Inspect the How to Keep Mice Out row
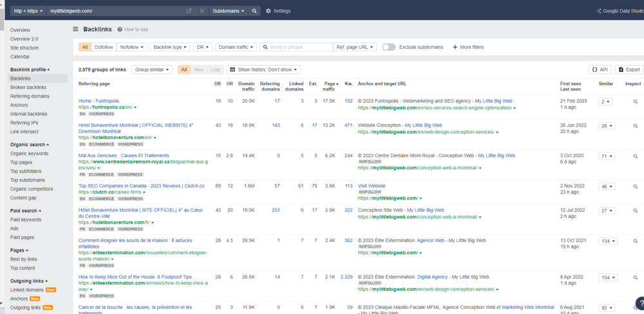This screenshot has height=314, width=644. point(636,278)
